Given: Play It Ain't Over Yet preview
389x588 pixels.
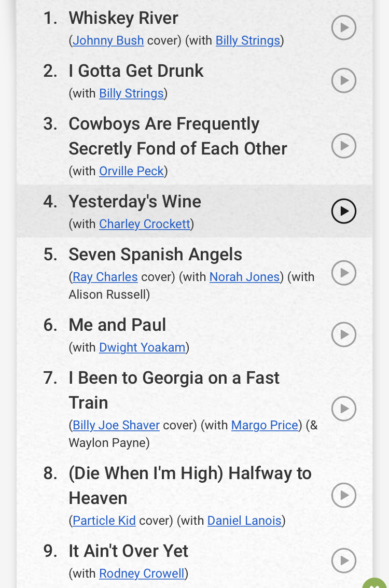Looking at the screenshot, I should point(343,561).
